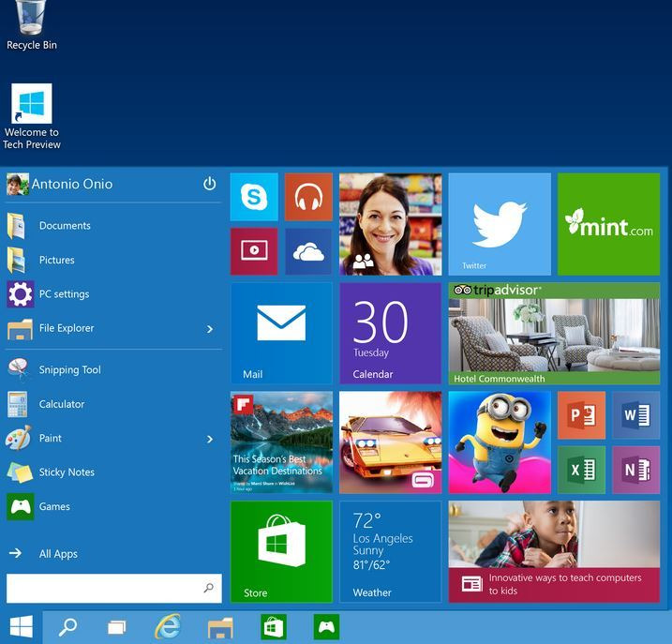Launch Word from its tile
672x644 pixels.
pyautogui.click(x=636, y=415)
